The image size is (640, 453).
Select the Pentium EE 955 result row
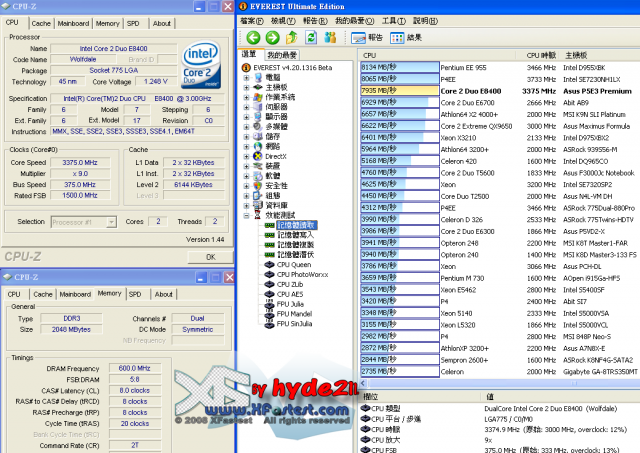(500, 67)
